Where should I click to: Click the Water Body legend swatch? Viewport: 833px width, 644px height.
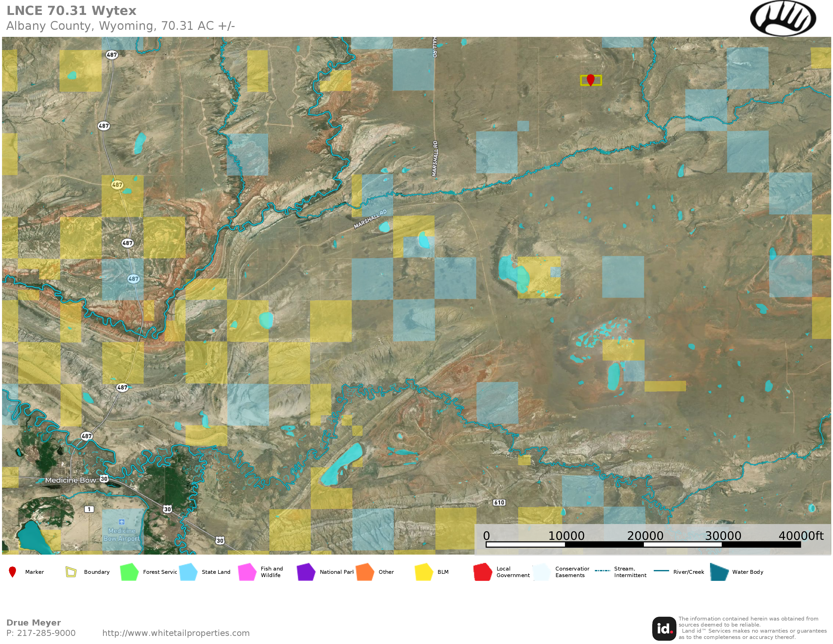(719, 572)
